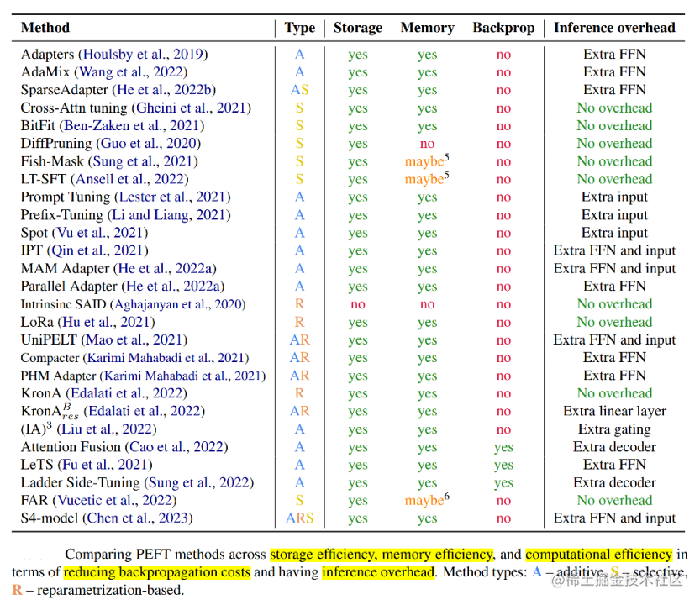The width and height of the screenshot is (700, 605).
Task: Open the PHM Adapter Karimi Mahabadi citation
Action: point(182,376)
